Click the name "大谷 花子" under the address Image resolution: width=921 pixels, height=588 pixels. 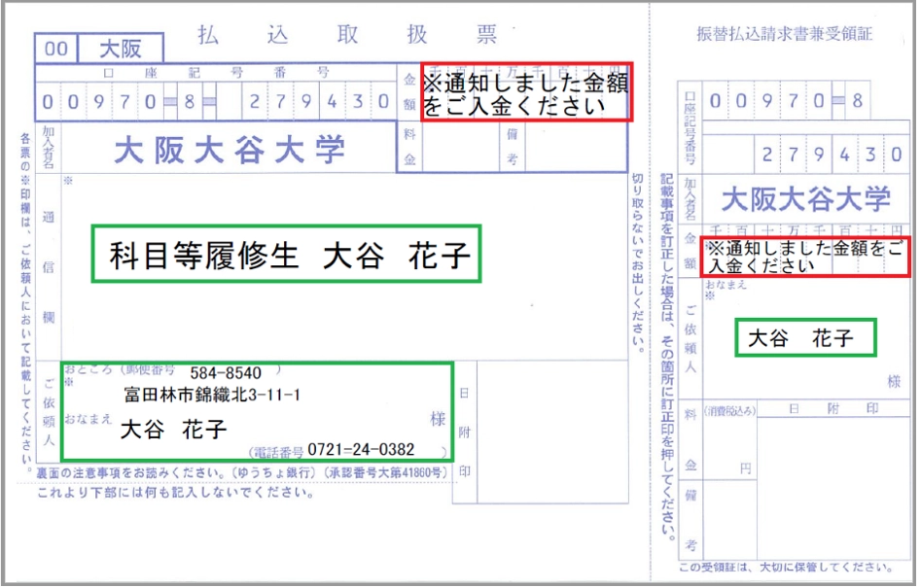[x=173, y=430]
